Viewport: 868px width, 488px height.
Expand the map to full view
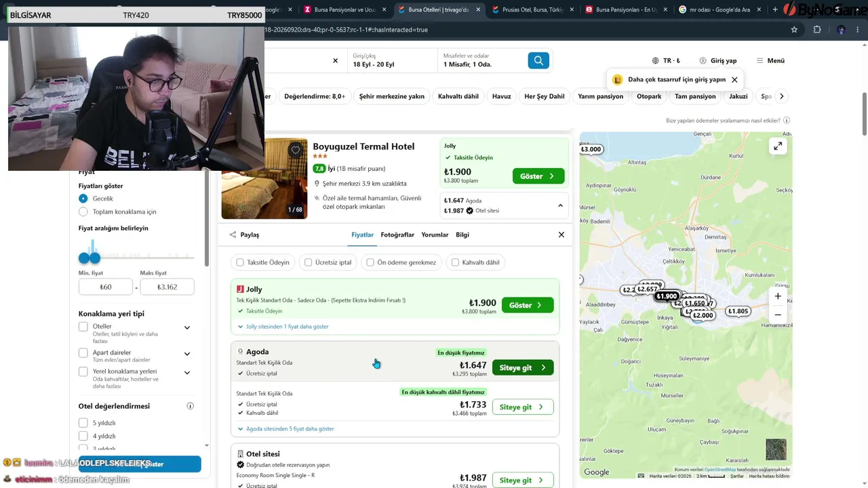pos(778,146)
